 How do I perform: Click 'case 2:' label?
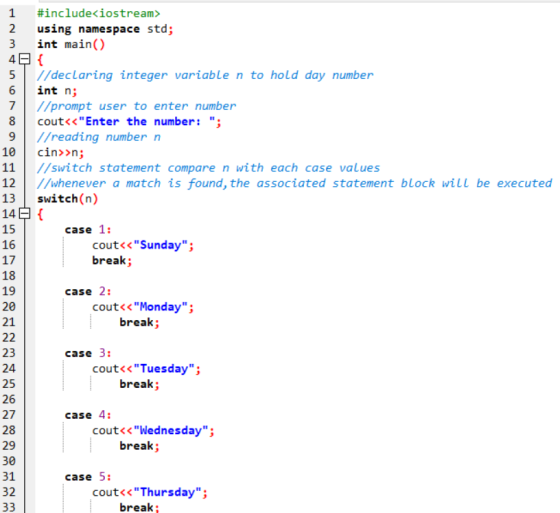(88, 291)
